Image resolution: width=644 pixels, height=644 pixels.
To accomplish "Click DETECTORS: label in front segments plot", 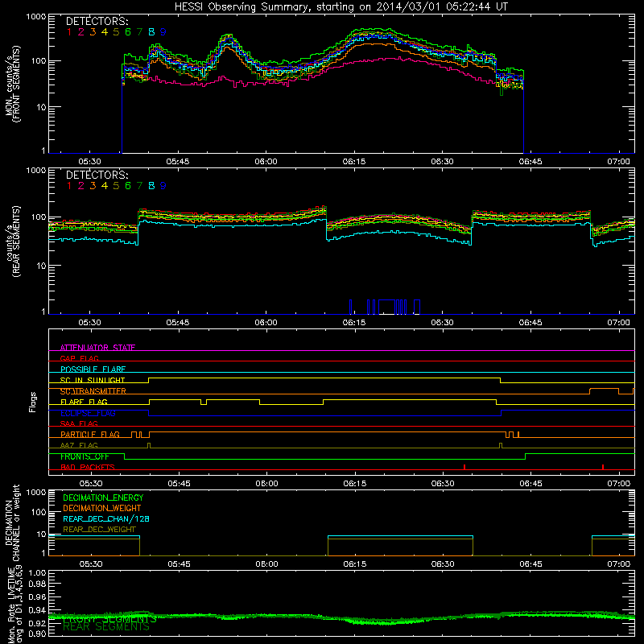I will click(97, 21).
